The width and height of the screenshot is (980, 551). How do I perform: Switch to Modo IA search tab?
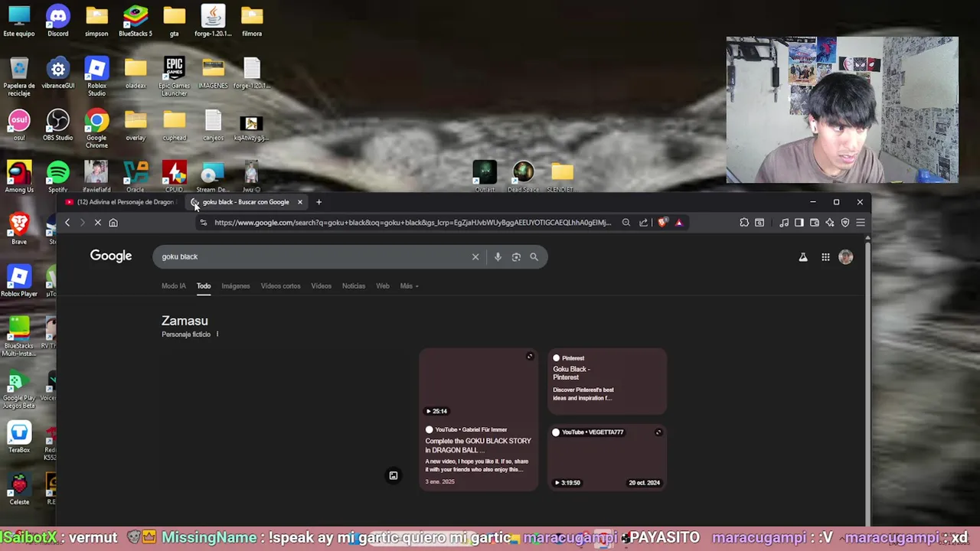[x=174, y=286]
